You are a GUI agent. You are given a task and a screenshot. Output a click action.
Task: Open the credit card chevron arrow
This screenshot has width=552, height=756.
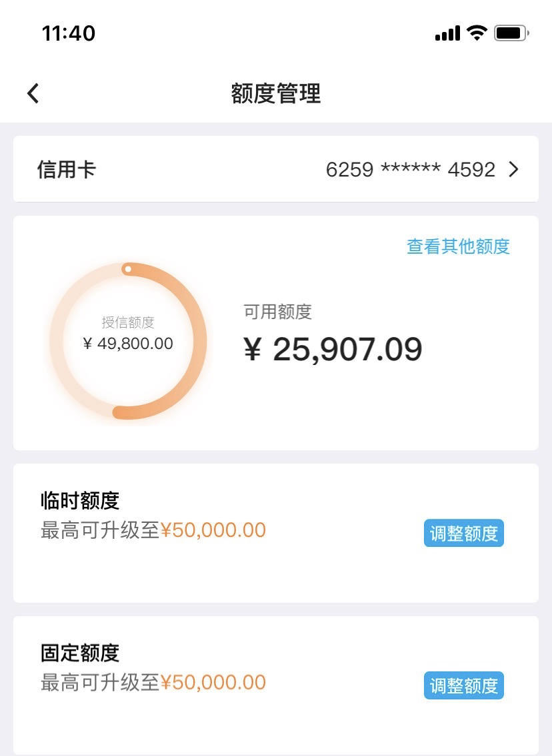[514, 169]
